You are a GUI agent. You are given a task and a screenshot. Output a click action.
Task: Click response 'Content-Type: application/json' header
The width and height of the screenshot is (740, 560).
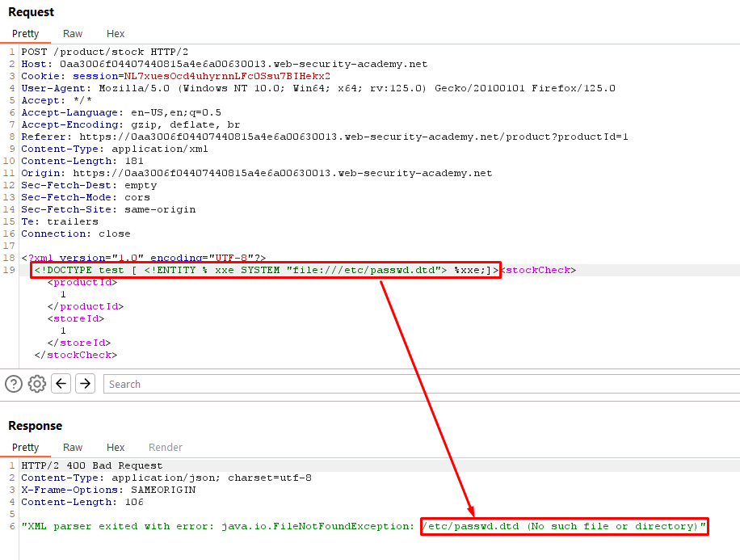(x=166, y=478)
